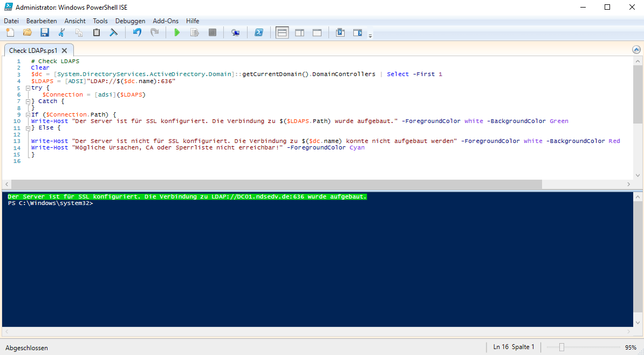Toggle Show Script Pane Maximized layout
Image resolution: width=644 pixels, height=355 pixels.
point(317,32)
